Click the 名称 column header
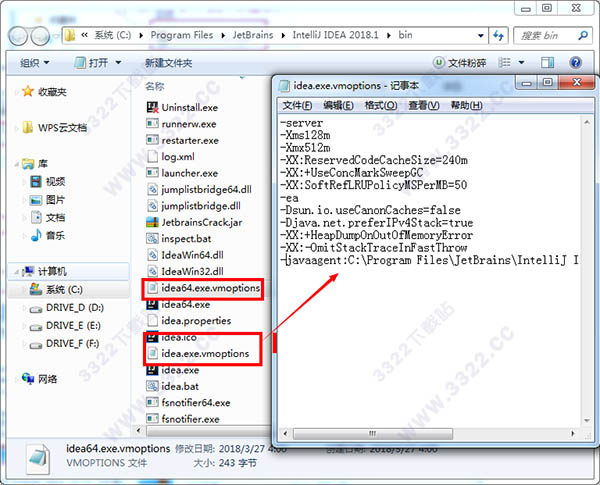Image resolution: width=600 pixels, height=485 pixels. coord(155,86)
